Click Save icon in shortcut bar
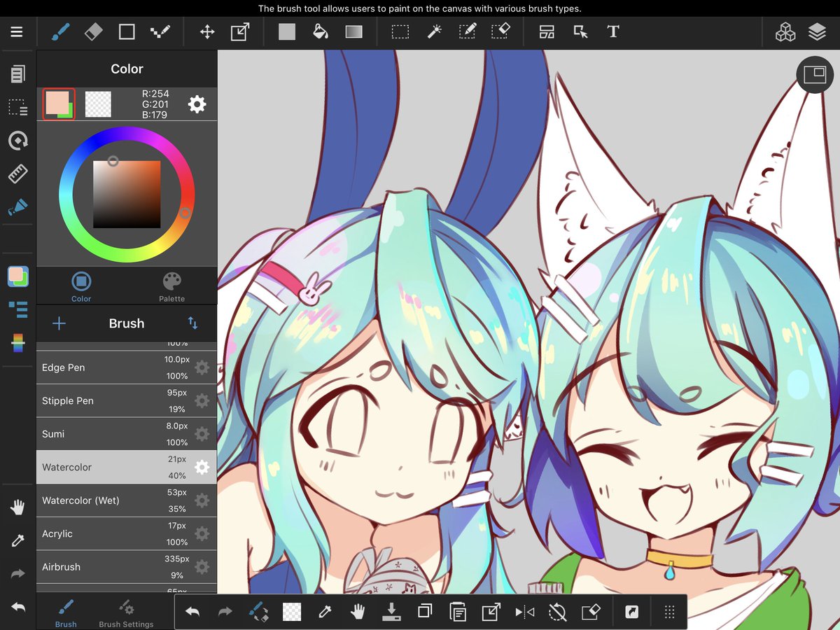Screen dimensions: 840x630 coord(391,612)
